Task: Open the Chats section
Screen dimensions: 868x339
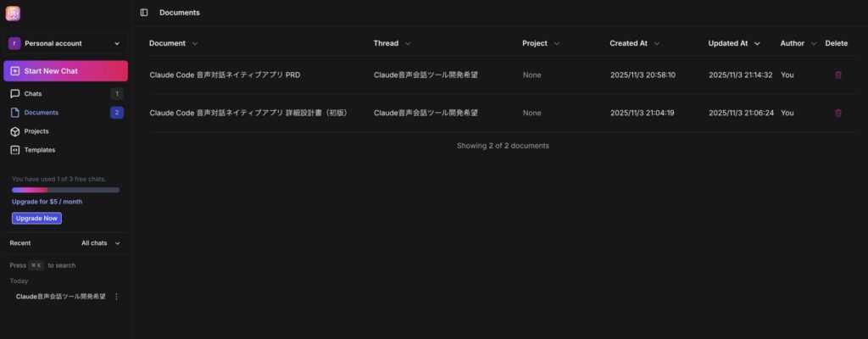Action: (66, 93)
